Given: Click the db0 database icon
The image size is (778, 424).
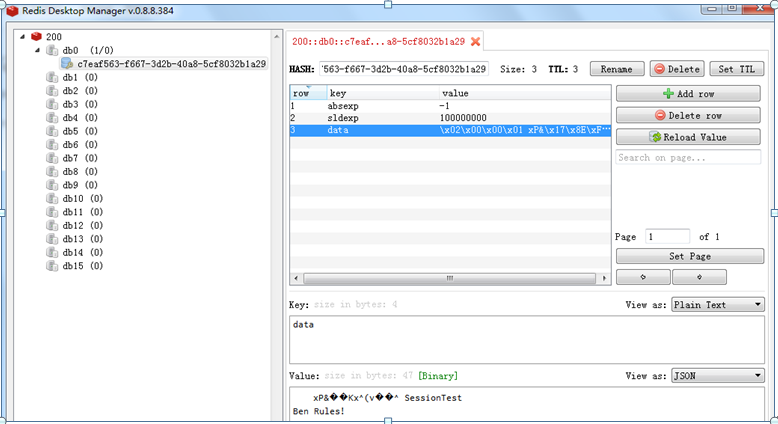Looking at the screenshot, I should (x=52, y=50).
